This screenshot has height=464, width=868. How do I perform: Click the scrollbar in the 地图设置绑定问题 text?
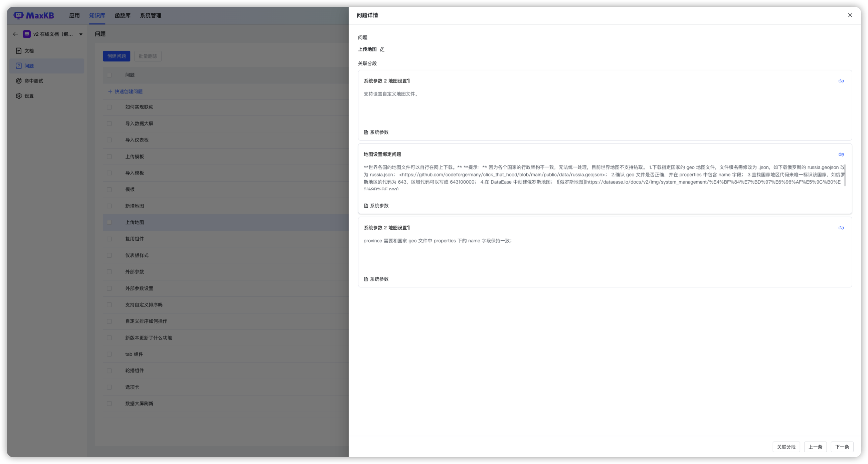tap(844, 176)
